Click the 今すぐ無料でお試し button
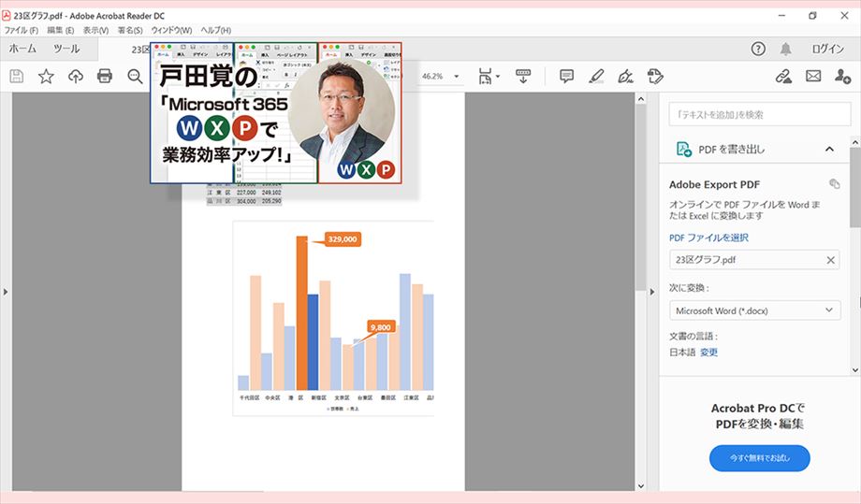 [x=759, y=458]
